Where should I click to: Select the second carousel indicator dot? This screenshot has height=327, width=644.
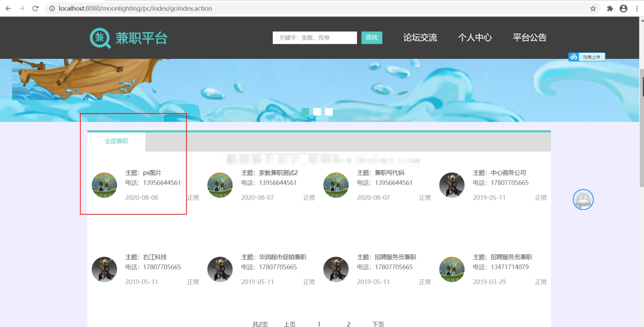click(317, 112)
